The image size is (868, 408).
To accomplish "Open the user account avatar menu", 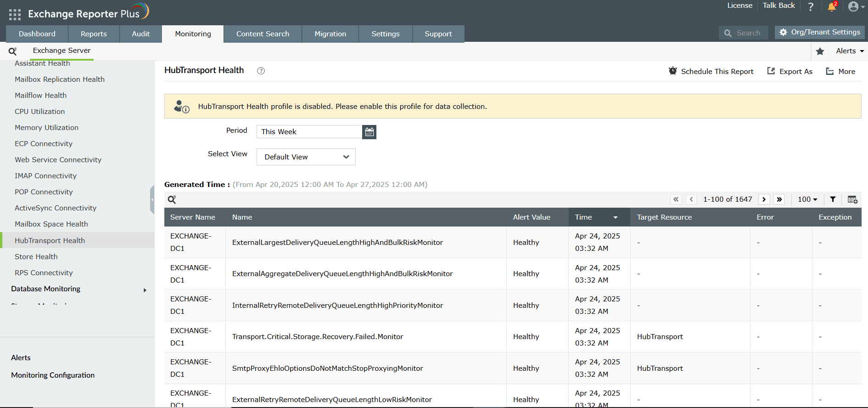I will coord(857,6).
